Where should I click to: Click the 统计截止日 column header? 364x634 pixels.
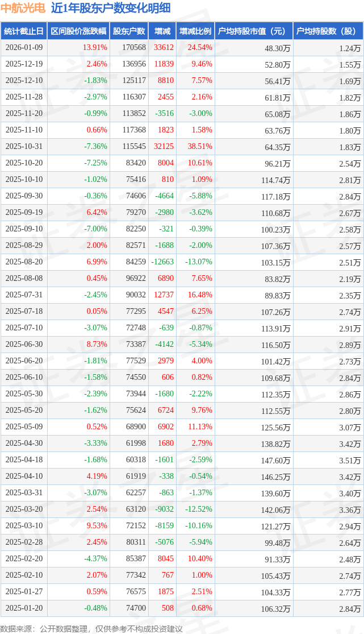click(23, 31)
